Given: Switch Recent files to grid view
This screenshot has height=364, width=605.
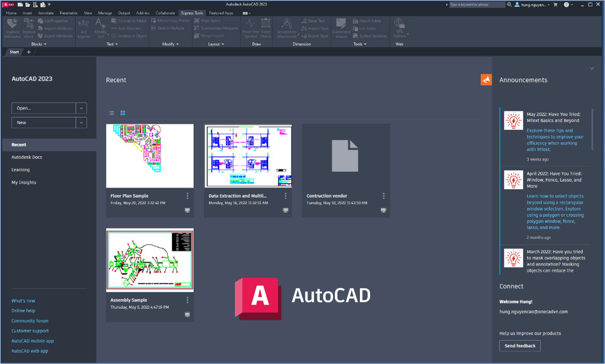Looking at the screenshot, I should coord(123,113).
